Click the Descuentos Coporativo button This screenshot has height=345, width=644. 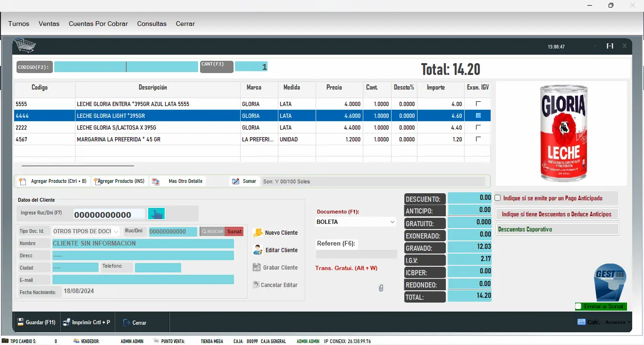(x=557, y=230)
